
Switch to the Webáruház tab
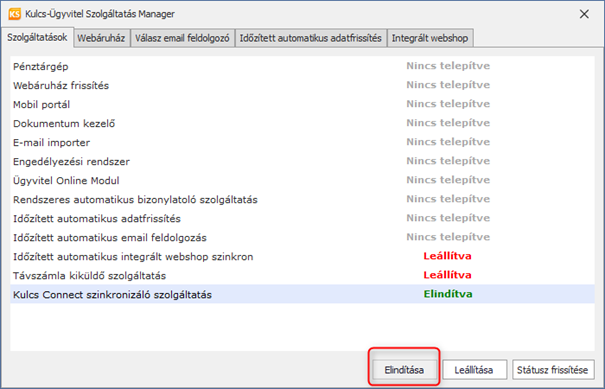point(101,38)
